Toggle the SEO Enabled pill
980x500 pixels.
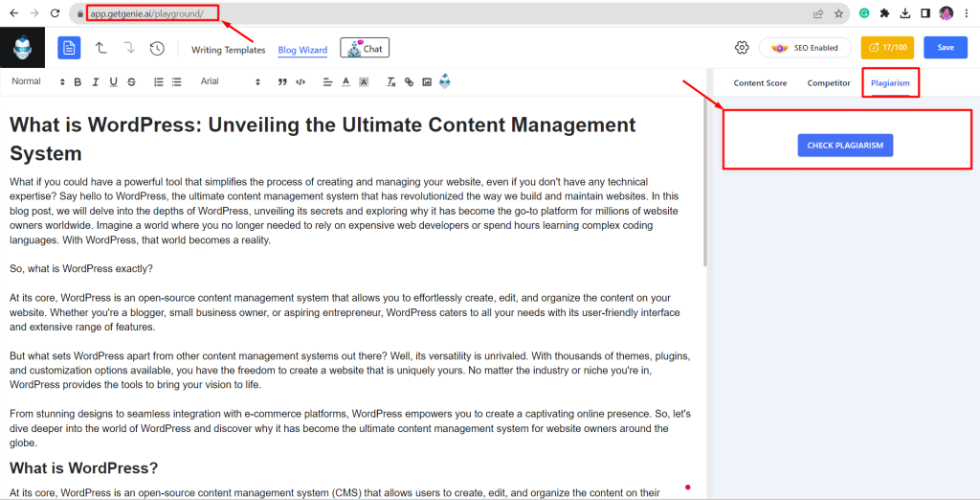(x=806, y=48)
